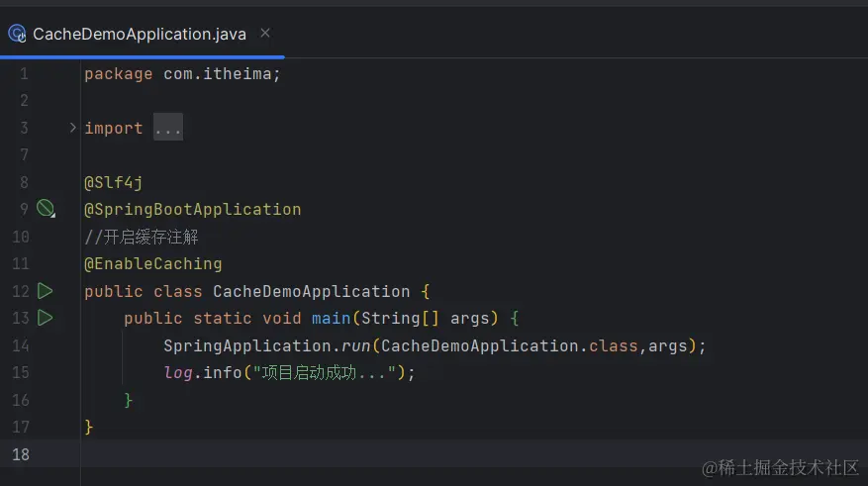
Task: Run CacheDemoApplication class from line 12 gutter
Action: (x=45, y=291)
